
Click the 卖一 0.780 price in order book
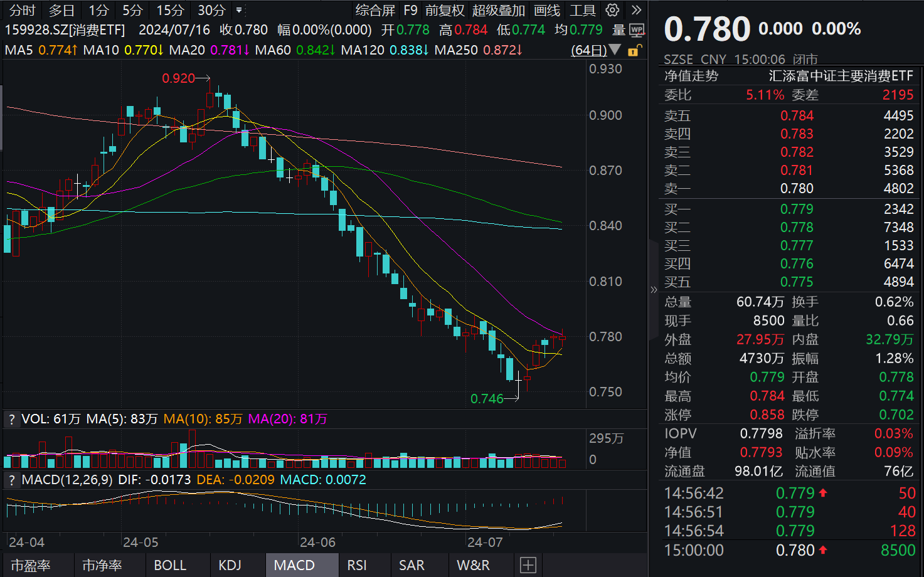797,188
